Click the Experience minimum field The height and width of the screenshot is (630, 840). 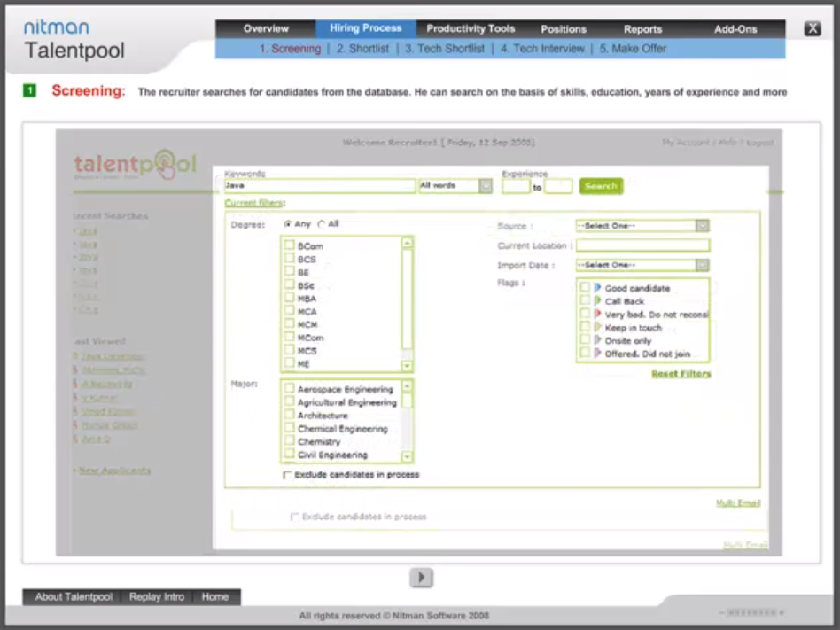516,186
